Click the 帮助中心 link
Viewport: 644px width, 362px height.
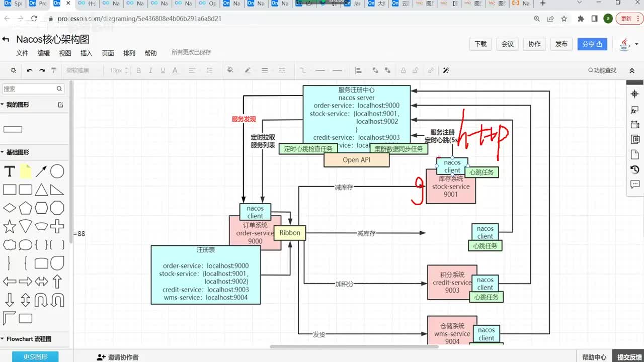[x=594, y=357]
